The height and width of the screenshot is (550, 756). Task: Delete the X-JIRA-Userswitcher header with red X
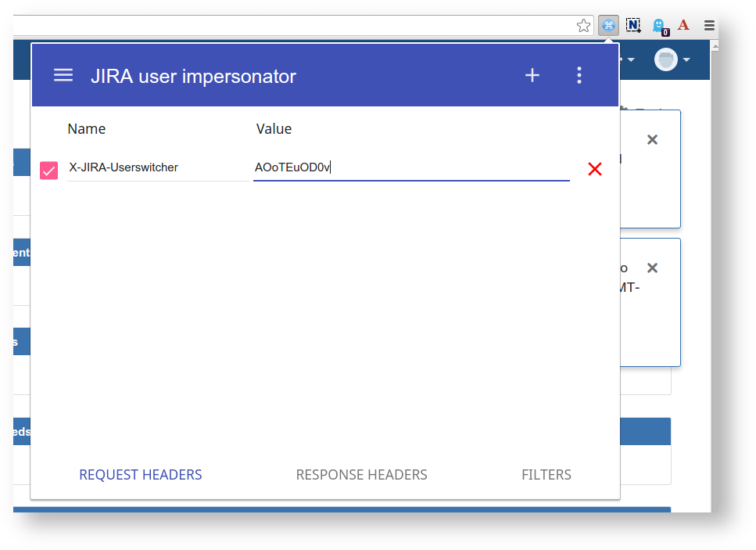(595, 169)
